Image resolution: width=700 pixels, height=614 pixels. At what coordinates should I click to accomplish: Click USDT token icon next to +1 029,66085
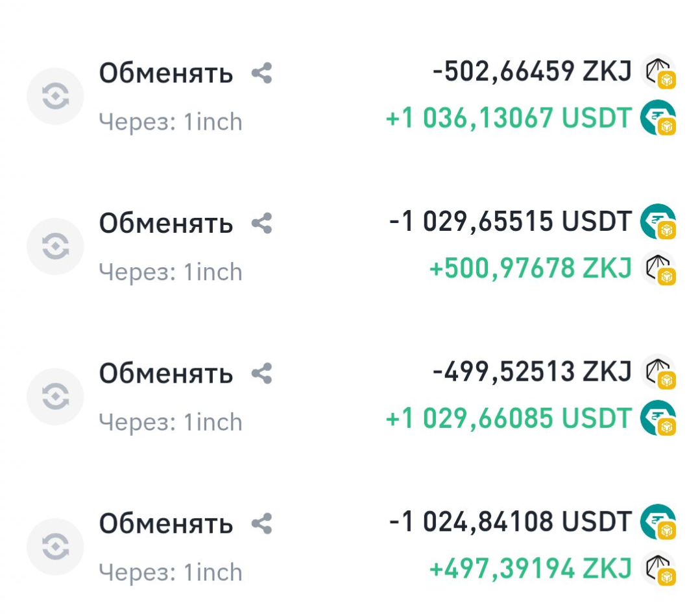click(657, 418)
